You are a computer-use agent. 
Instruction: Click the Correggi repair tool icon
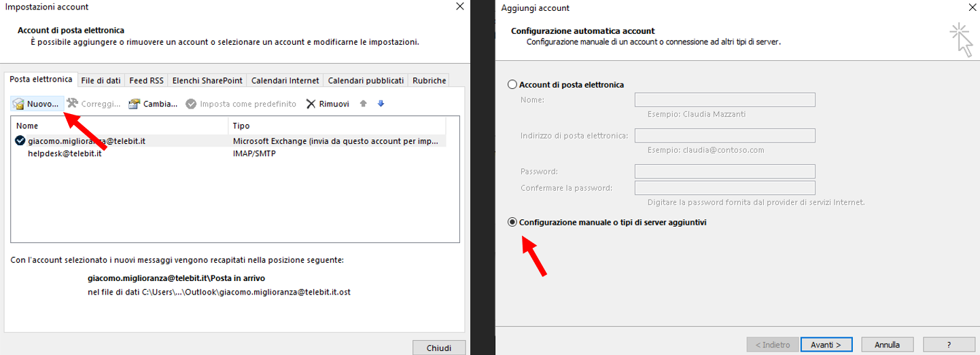[x=72, y=103]
